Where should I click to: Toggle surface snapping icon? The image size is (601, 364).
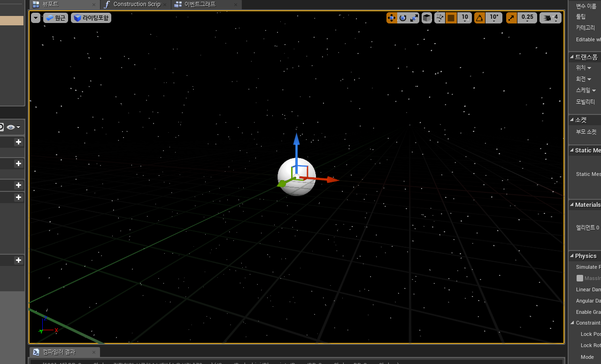click(x=440, y=18)
